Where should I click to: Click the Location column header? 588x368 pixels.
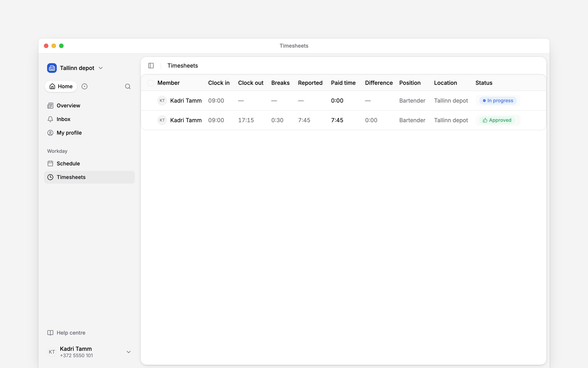click(445, 83)
